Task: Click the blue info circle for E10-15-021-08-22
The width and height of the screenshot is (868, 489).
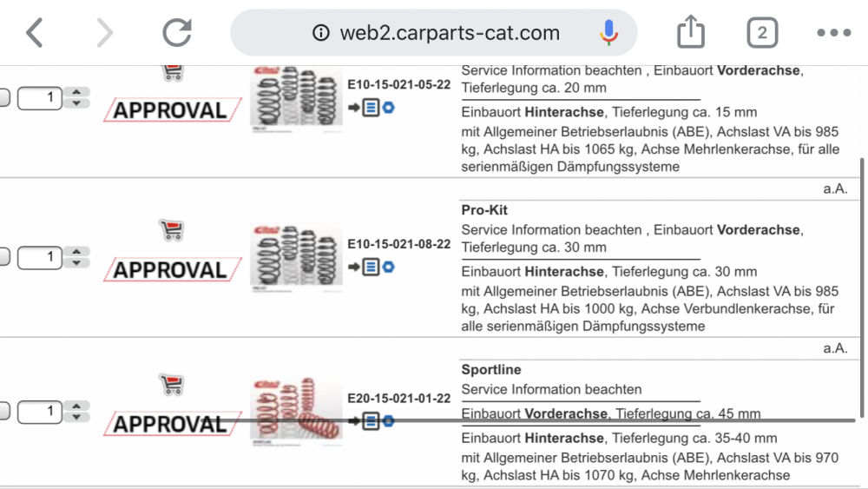Action: tap(389, 267)
